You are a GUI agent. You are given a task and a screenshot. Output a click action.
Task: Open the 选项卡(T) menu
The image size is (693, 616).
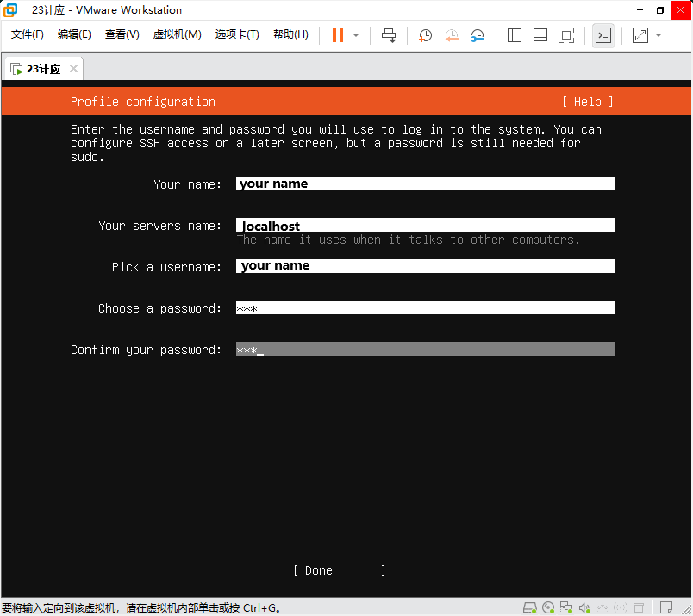coord(237,34)
